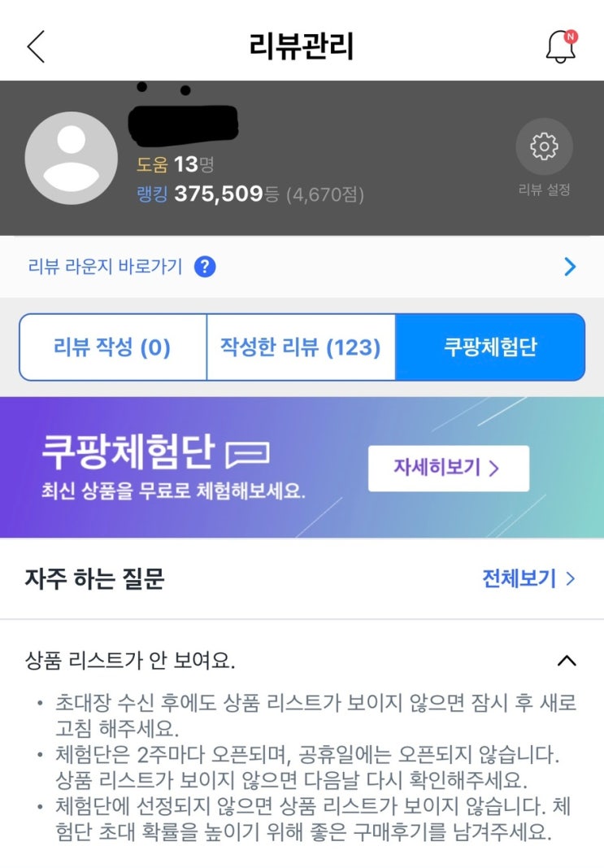Tap the speech bubble icon on banner
This screenshot has width=604, height=868.
(247, 454)
